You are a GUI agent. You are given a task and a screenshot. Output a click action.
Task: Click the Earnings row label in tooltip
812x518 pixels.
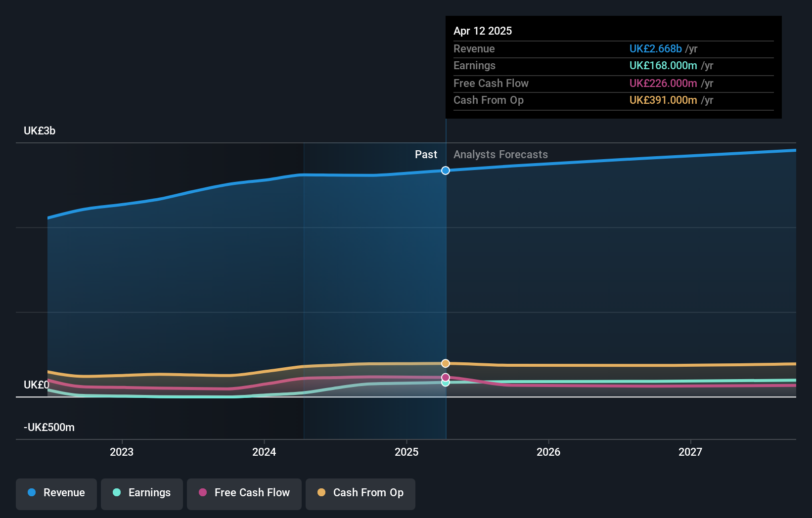(x=474, y=66)
